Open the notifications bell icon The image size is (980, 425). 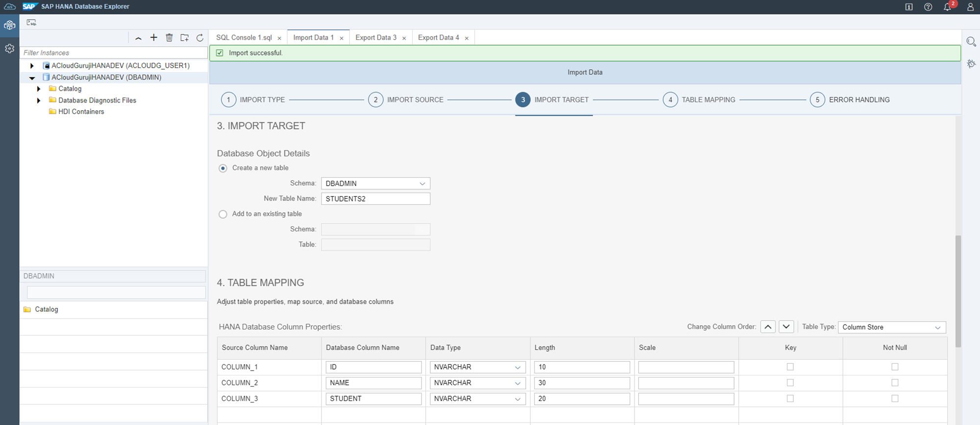pyautogui.click(x=947, y=7)
